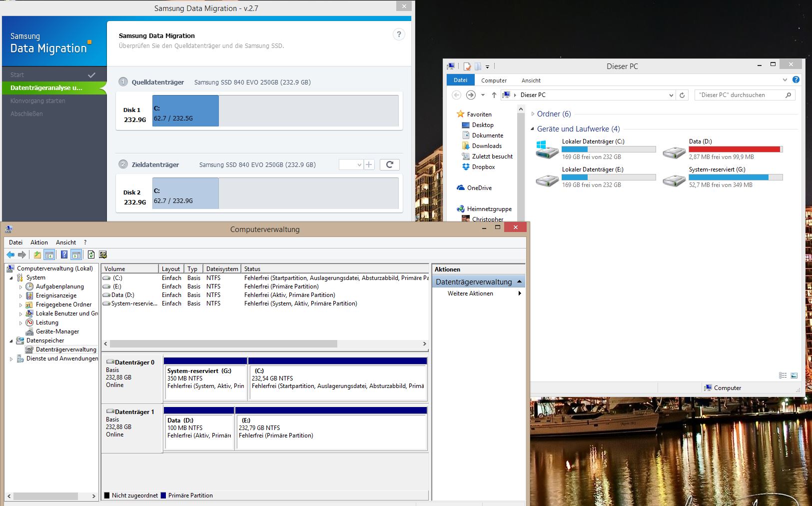This screenshot has height=506, width=812.
Task: Expand the Freigegebene Ordner tree node
Action: click(20, 305)
